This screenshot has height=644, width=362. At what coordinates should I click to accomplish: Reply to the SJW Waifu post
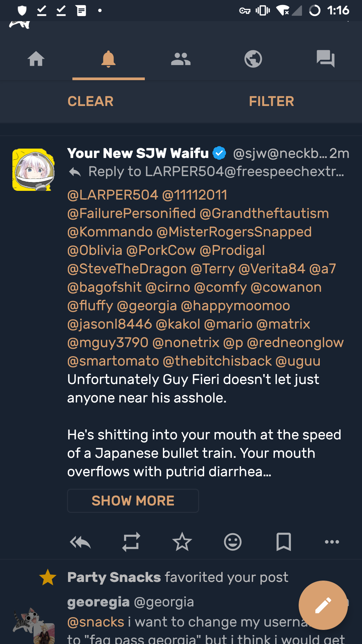pyautogui.click(x=80, y=542)
